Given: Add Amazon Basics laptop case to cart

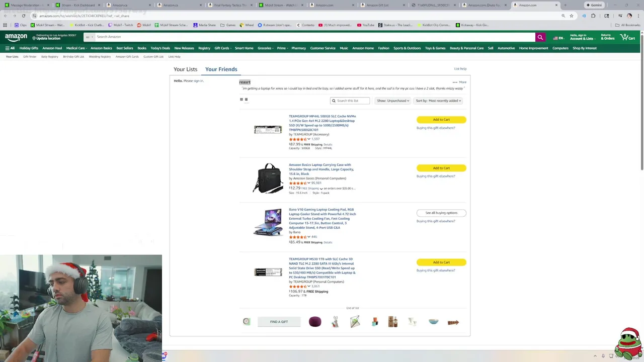Looking at the screenshot, I should click(x=441, y=168).
